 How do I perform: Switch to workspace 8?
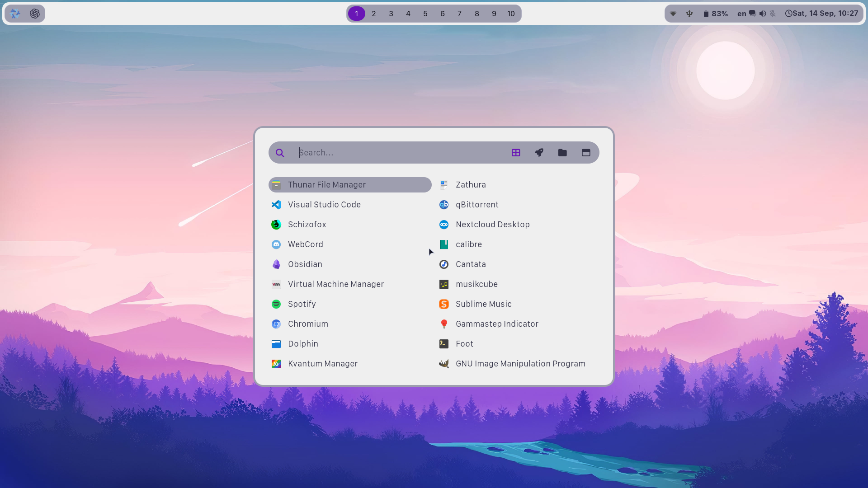[477, 14]
